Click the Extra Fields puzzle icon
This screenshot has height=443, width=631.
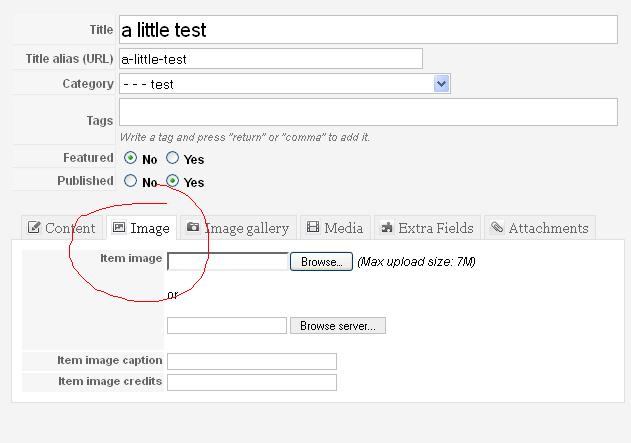(387, 227)
